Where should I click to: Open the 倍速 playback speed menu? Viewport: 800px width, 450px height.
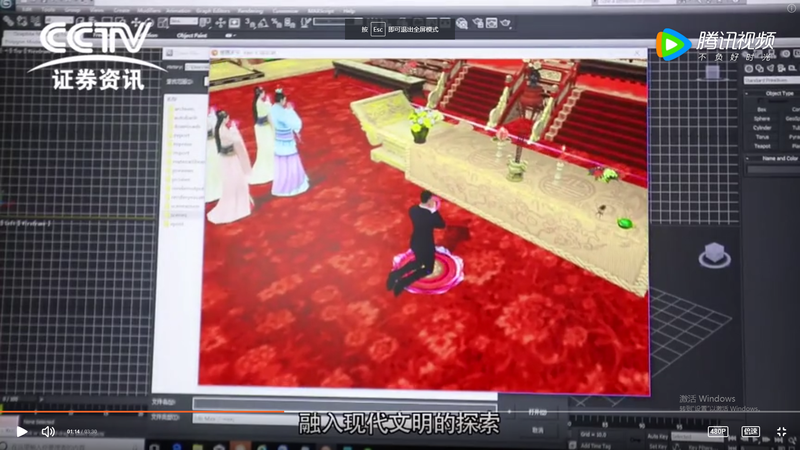coord(751,432)
